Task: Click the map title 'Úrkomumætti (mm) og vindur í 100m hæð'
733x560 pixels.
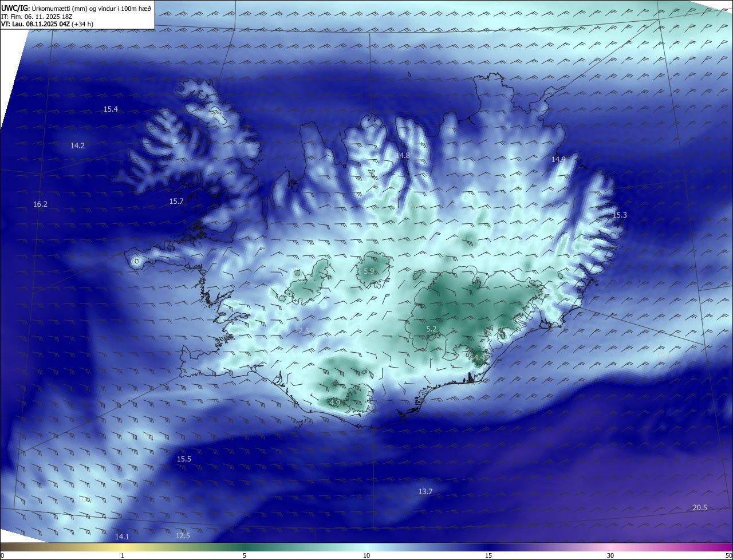Action: pos(91,7)
